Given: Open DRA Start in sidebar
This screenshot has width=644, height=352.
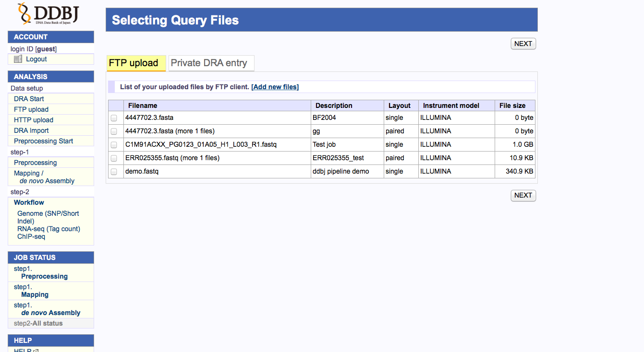Looking at the screenshot, I should [x=29, y=99].
